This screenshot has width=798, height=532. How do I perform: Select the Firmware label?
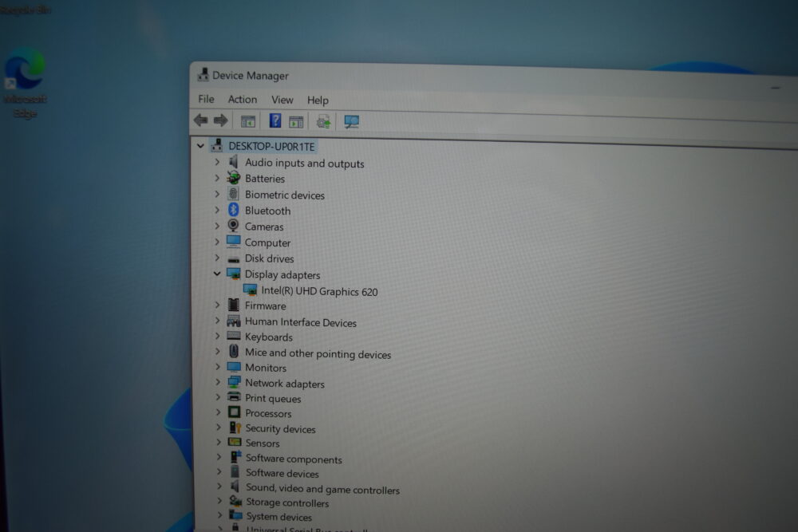coord(265,305)
